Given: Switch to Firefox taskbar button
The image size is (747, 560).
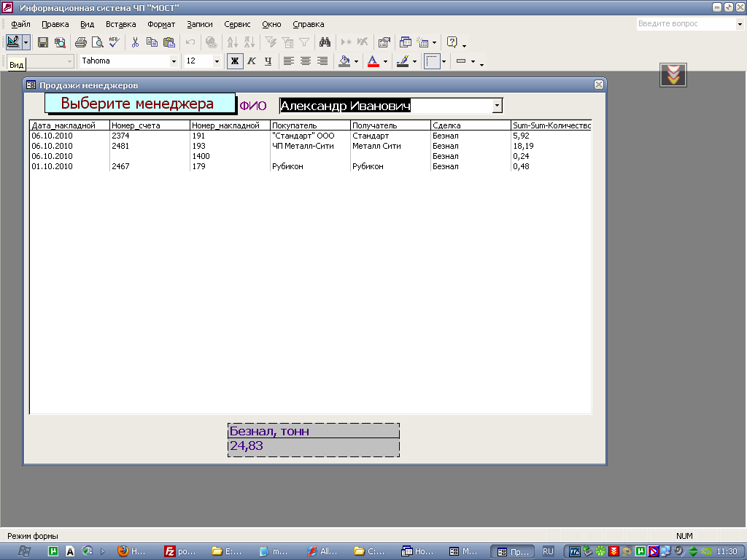Looking at the screenshot, I should tap(132, 551).
